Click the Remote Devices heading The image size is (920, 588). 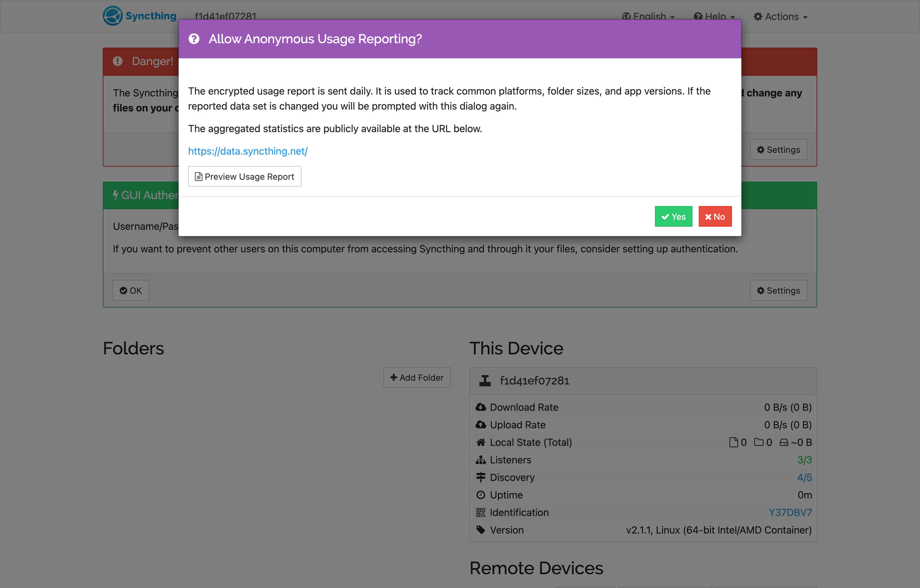[536, 568]
